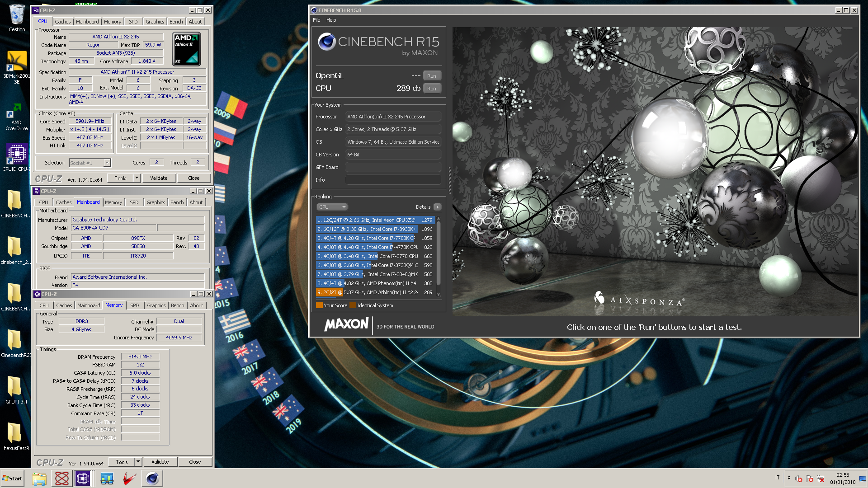Select ranking row 8 AMD Phenom II X4
The height and width of the screenshot is (488, 868).
tap(375, 283)
